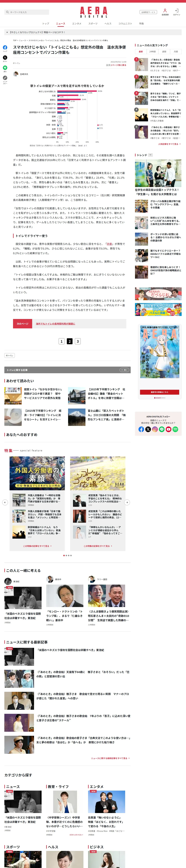Open 海外でもトイレの長時間利用が課題に link
Screen dimensions: 186x868
56,324
